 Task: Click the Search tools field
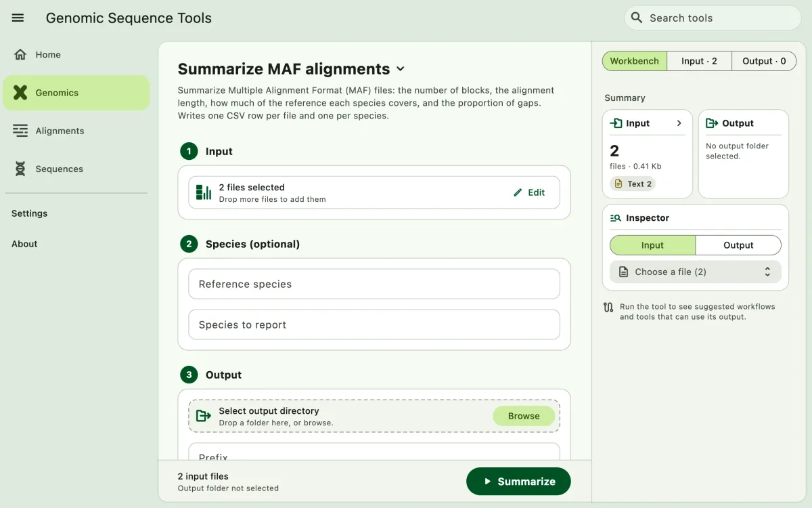pos(713,18)
